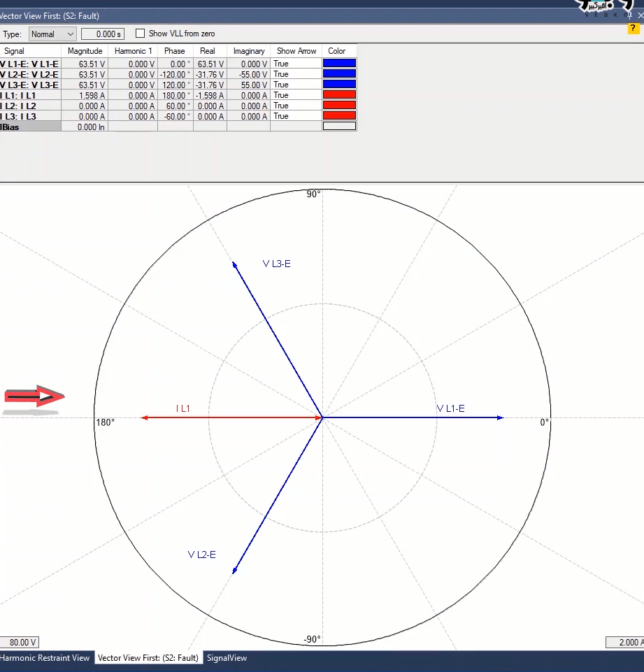Click the blue color swatch for V L1-E

(339, 64)
